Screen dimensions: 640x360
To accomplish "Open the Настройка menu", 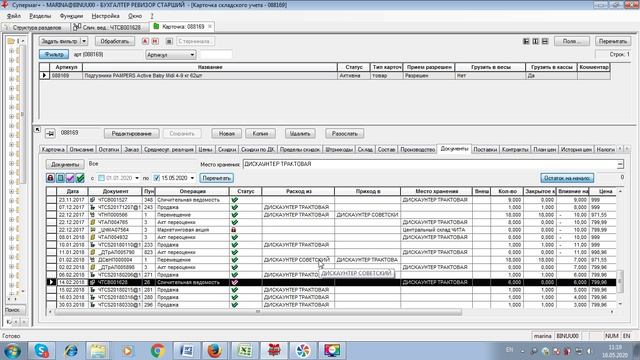I will coord(105,16).
